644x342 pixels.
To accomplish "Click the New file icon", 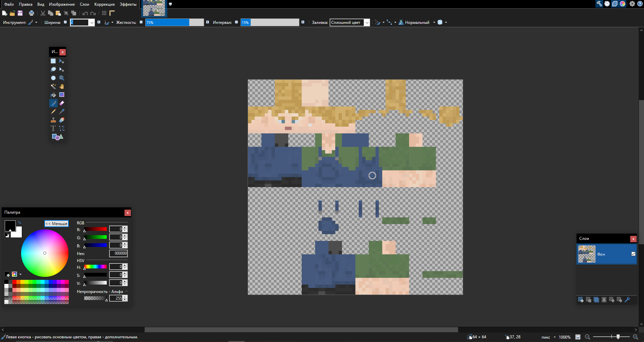I will point(4,13).
